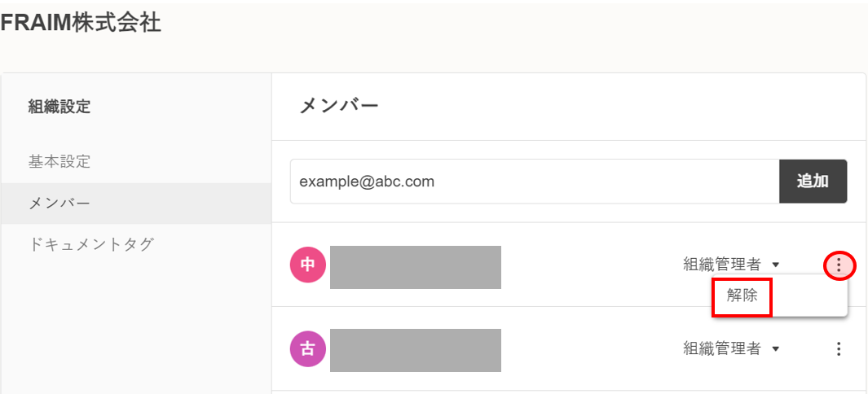Click the FRAIM株式会社 organization title
868x394 pixels.
tap(81, 24)
